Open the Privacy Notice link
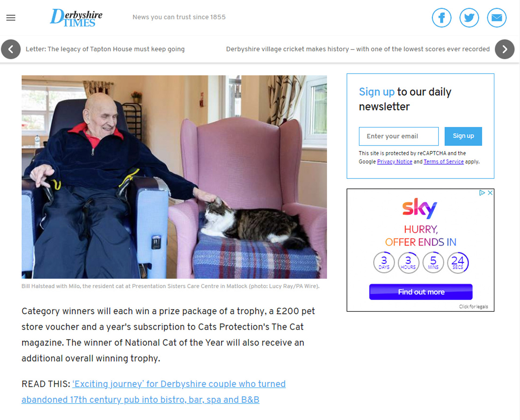This screenshot has height=420, width=520. 395,162
